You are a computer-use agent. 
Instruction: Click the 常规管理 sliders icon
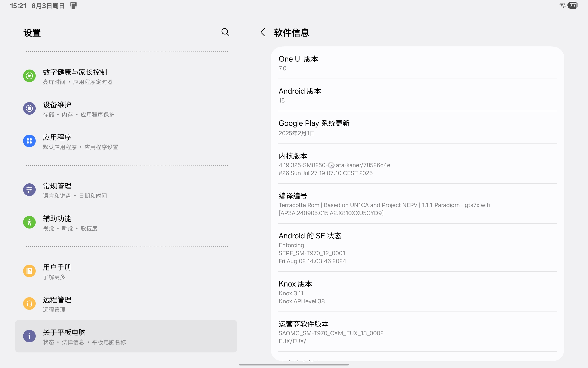29,190
